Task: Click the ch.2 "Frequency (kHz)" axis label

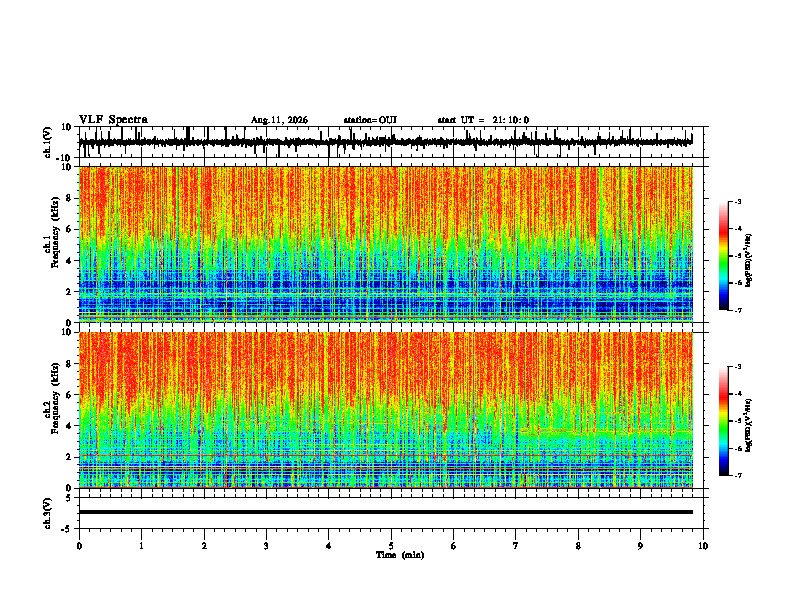Action: coord(55,398)
